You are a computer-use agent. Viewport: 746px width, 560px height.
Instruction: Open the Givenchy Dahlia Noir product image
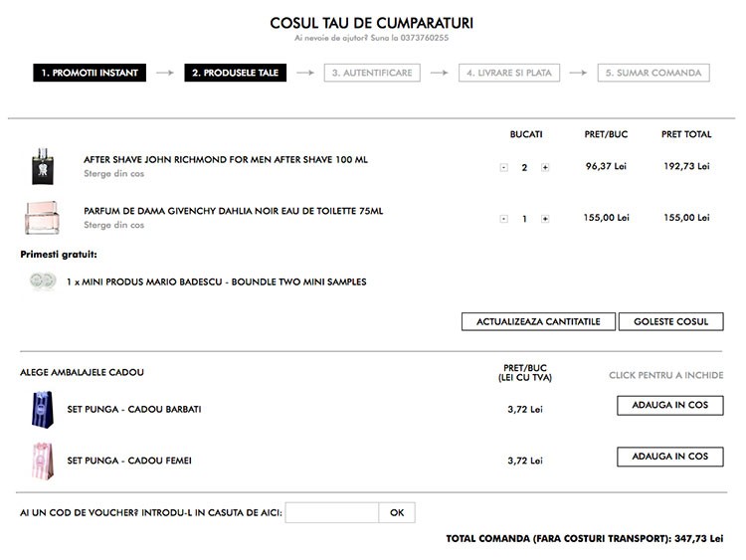[x=42, y=218]
